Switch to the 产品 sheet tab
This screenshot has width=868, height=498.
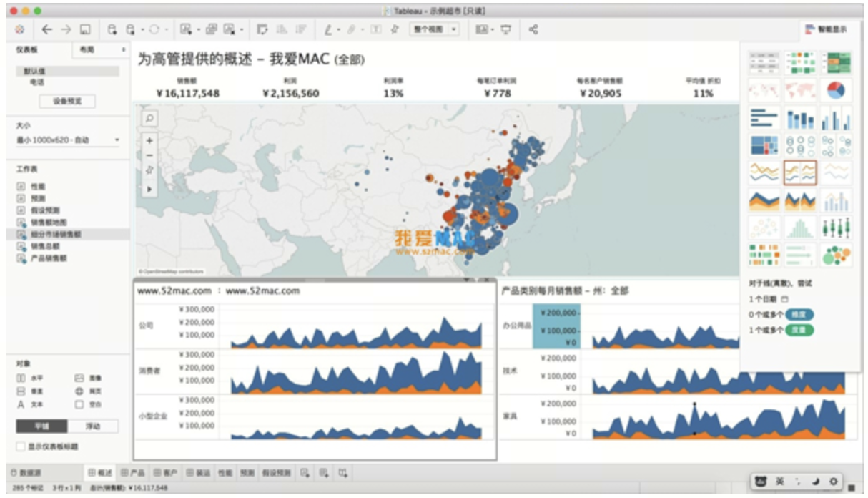(x=132, y=473)
